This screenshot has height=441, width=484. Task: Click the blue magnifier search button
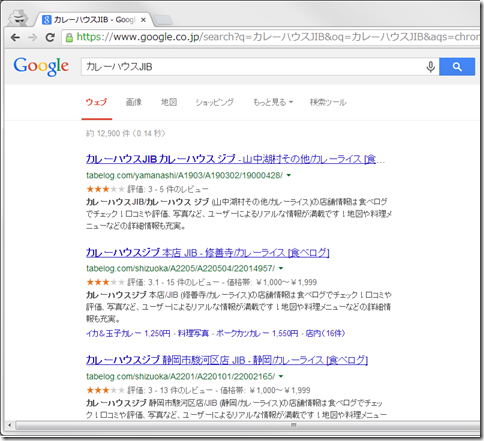(457, 67)
